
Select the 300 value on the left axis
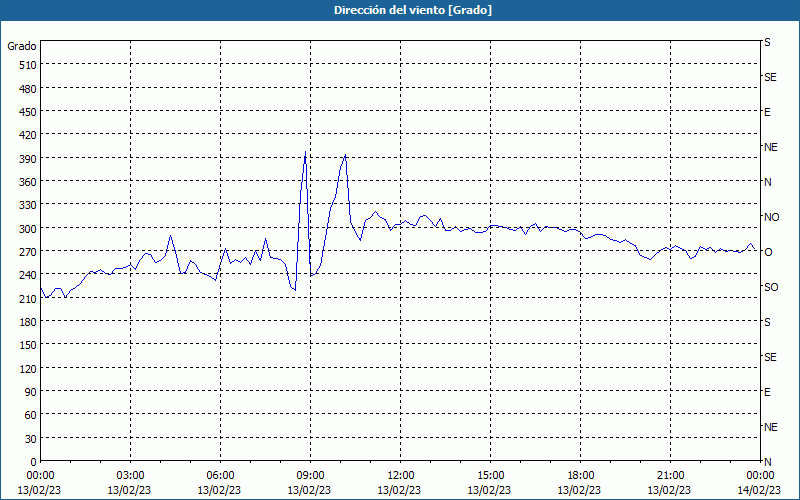pos(28,229)
